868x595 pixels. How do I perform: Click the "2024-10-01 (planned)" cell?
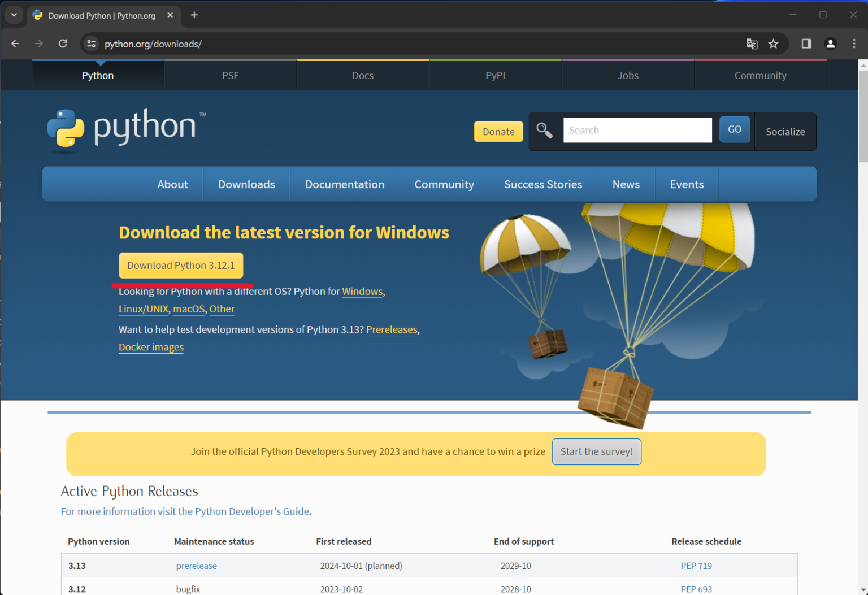click(361, 566)
